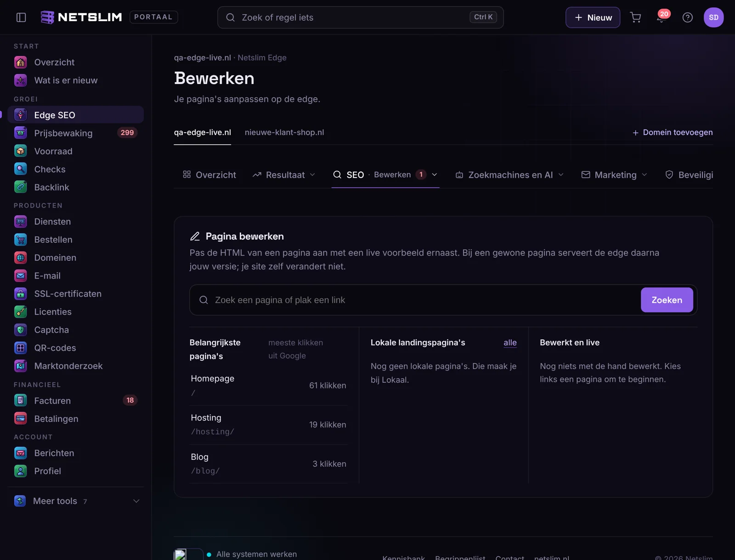Image resolution: width=735 pixels, height=560 pixels.
Task: Click the alle link for local pages
Action: click(x=510, y=343)
